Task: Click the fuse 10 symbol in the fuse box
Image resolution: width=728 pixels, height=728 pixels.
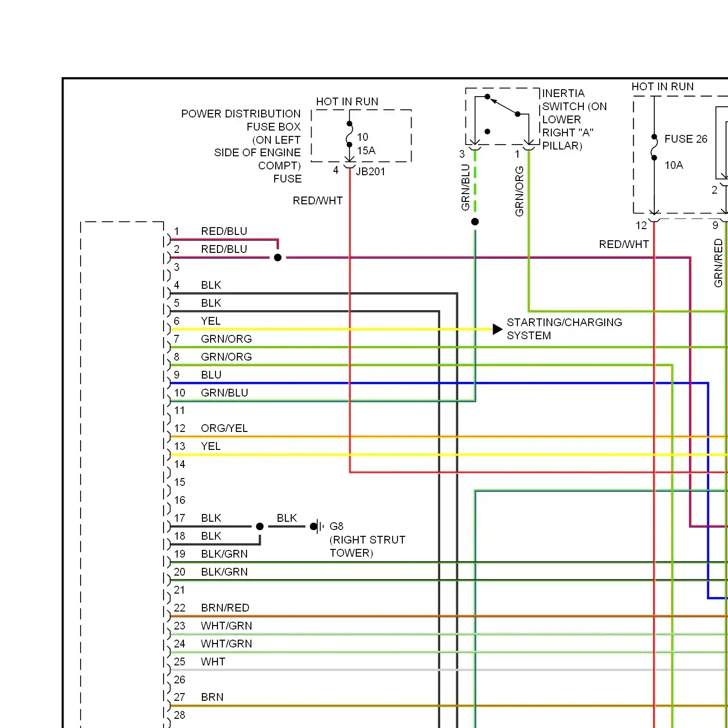Action: [349, 134]
